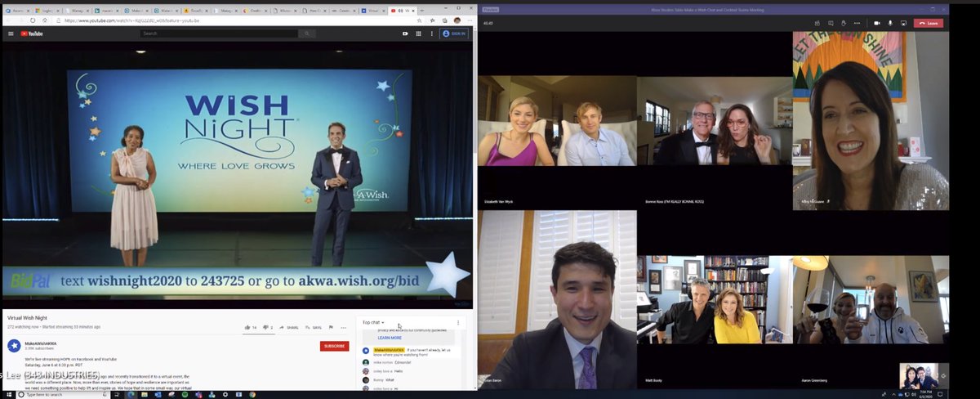The height and width of the screenshot is (399, 980).
Task: Click the YouTube video player
Action: (237, 176)
